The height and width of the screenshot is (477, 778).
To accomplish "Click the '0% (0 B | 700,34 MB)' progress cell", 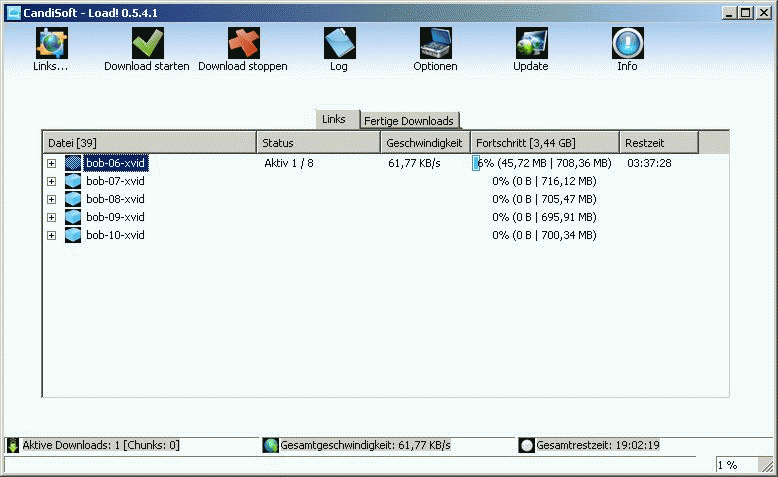I will (544, 235).
